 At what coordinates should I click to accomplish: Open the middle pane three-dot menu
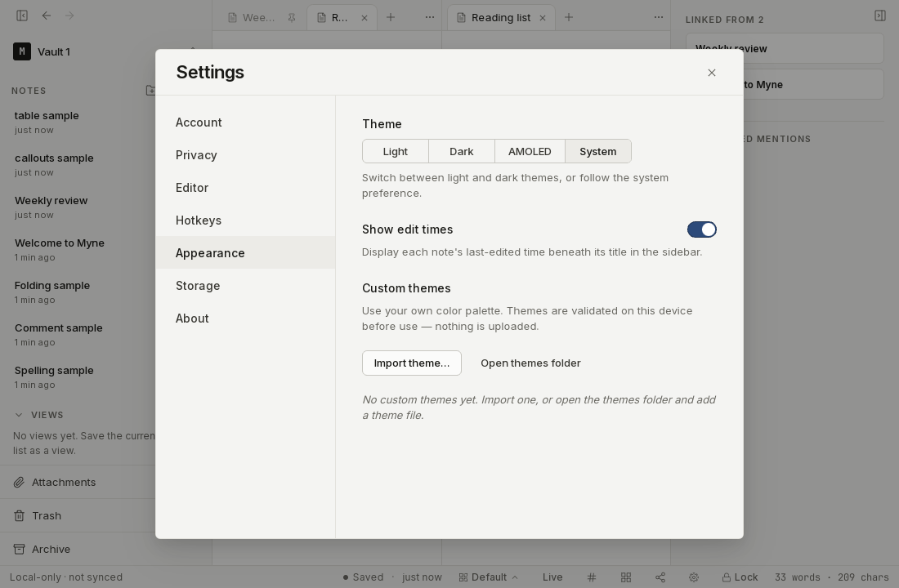pyautogui.click(x=429, y=17)
